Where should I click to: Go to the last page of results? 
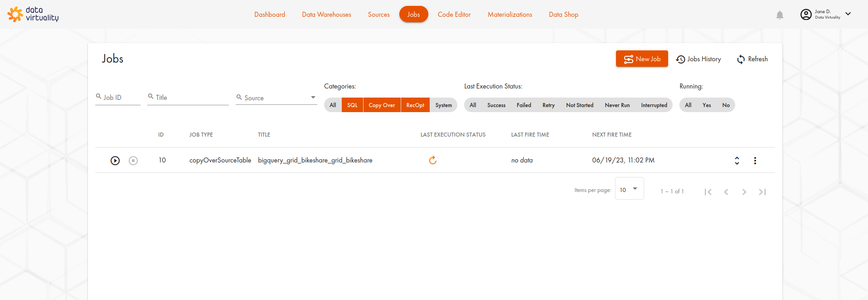coord(762,192)
